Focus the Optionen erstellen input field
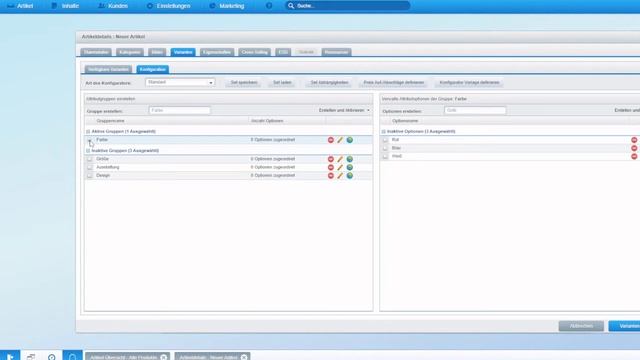The image size is (640, 360). [x=475, y=110]
